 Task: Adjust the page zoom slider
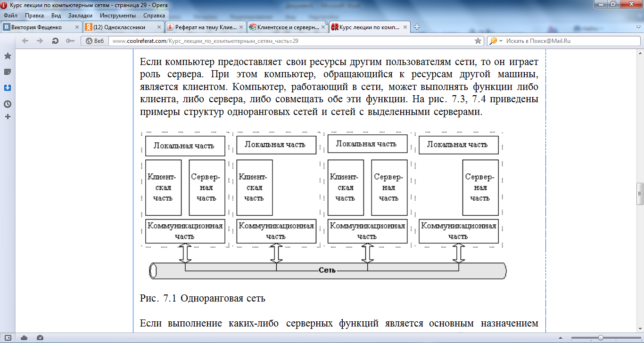[601, 338]
